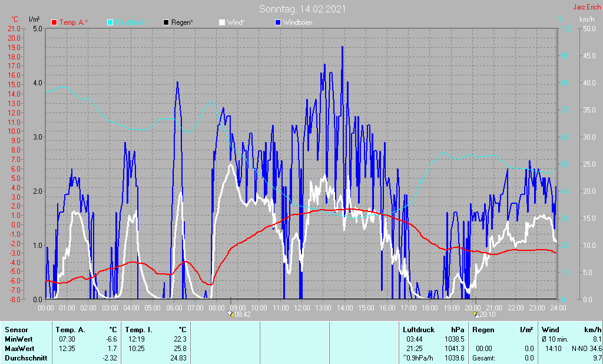
Task: Click the '9.7' wind value in bottom row
Action: (x=597, y=358)
